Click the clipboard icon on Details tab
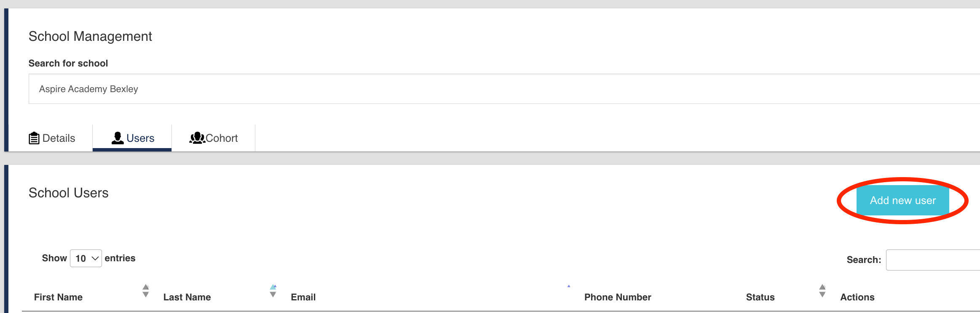The width and height of the screenshot is (980, 313). coord(34,138)
